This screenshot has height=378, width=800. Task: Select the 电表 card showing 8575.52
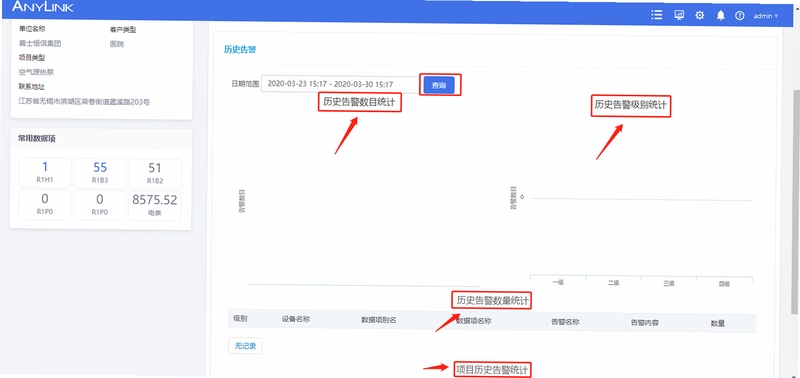point(155,205)
